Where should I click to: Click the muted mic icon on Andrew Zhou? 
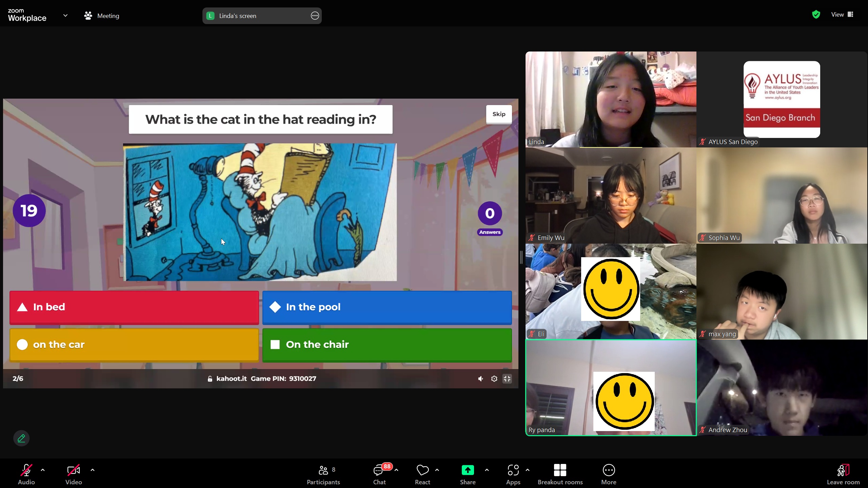pyautogui.click(x=703, y=430)
